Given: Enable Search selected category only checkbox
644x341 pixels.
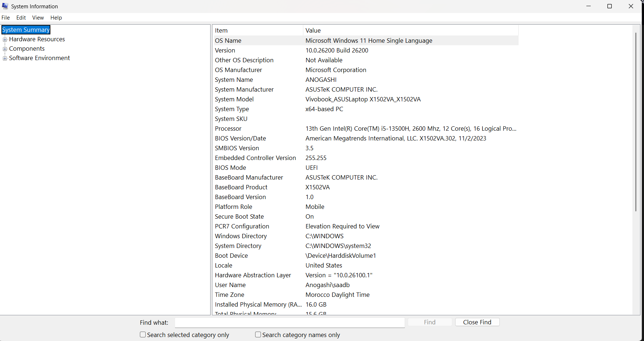Looking at the screenshot, I should pyautogui.click(x=143, y=334).
